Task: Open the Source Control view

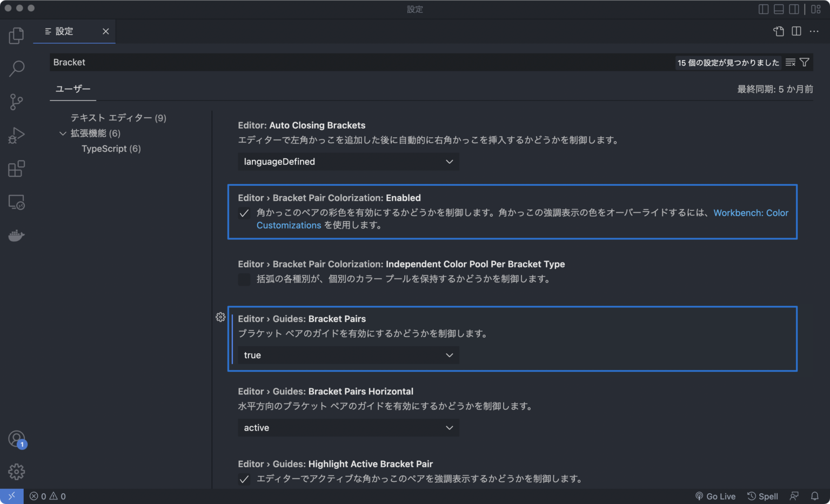Action: (16, 102)
